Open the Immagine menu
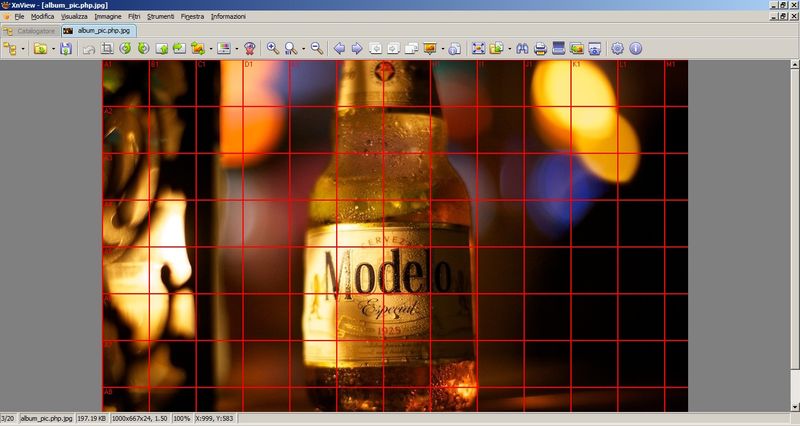 click(108, 16)
